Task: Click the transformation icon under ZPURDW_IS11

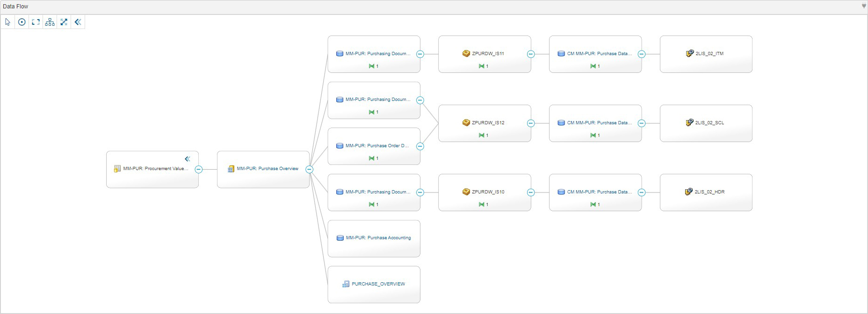Action: pos(481,66)
